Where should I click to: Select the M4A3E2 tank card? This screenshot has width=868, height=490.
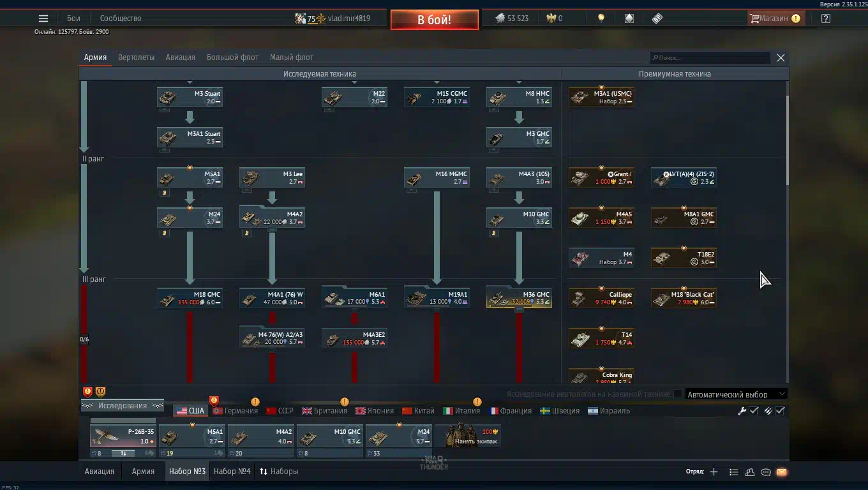coord(354,339)
